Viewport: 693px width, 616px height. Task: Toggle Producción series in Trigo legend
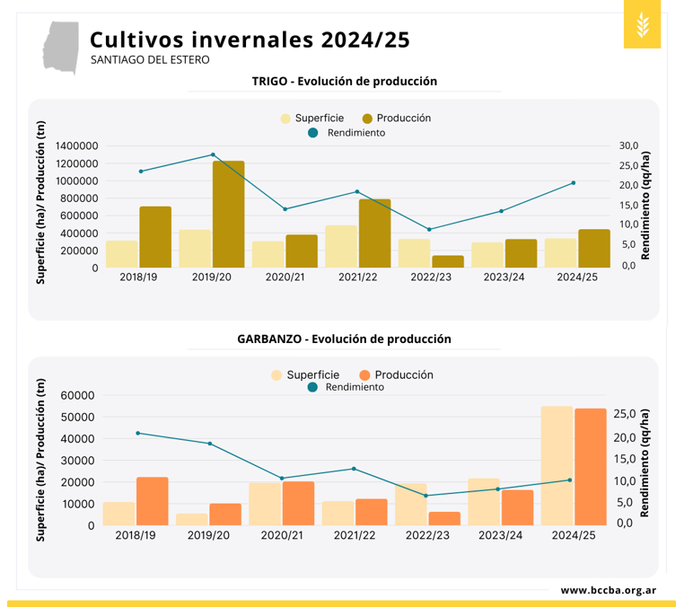tap(396, 118)
